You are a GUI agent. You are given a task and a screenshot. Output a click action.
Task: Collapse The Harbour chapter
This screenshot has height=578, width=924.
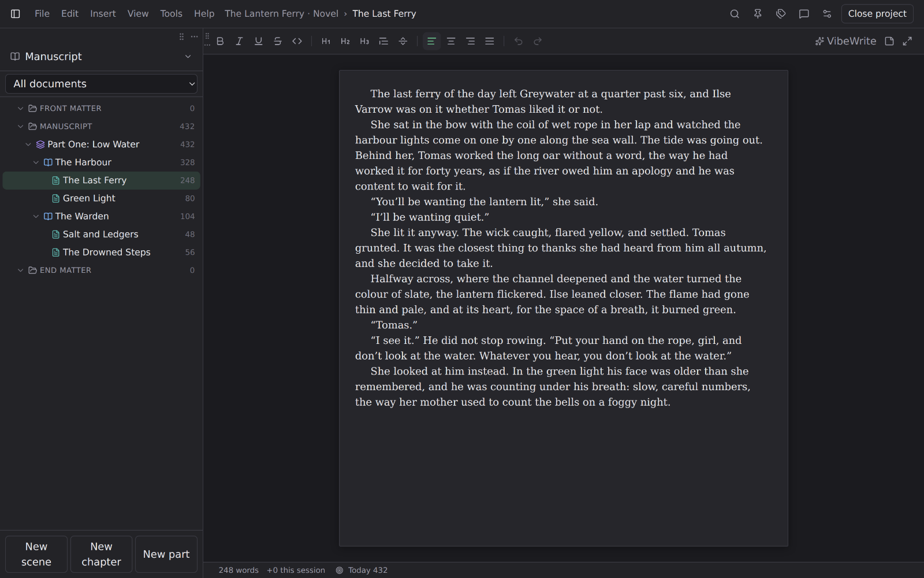36,162
